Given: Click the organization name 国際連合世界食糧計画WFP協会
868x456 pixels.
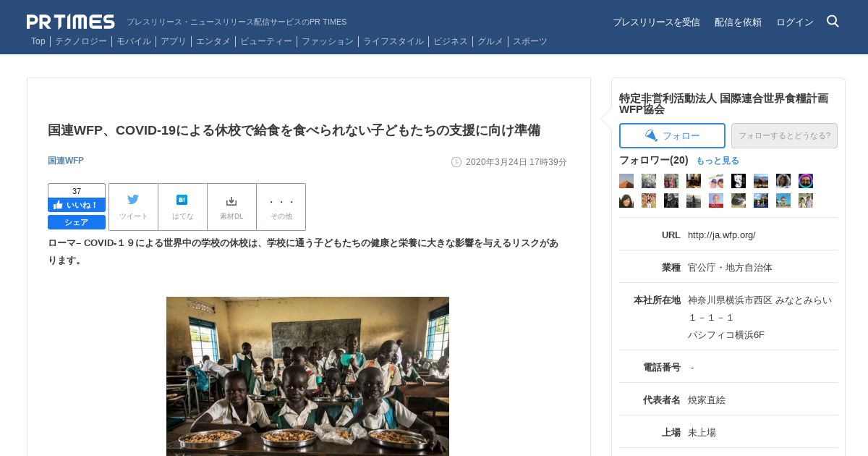Looking at the screenshot, I should click(x=723, y=104).
